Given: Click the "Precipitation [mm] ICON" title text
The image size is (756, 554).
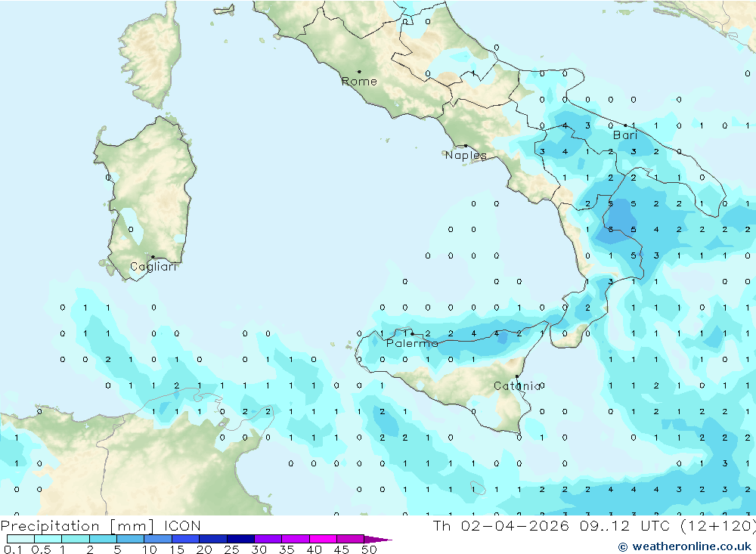Looking at the screenshot, I should point(101,526).
